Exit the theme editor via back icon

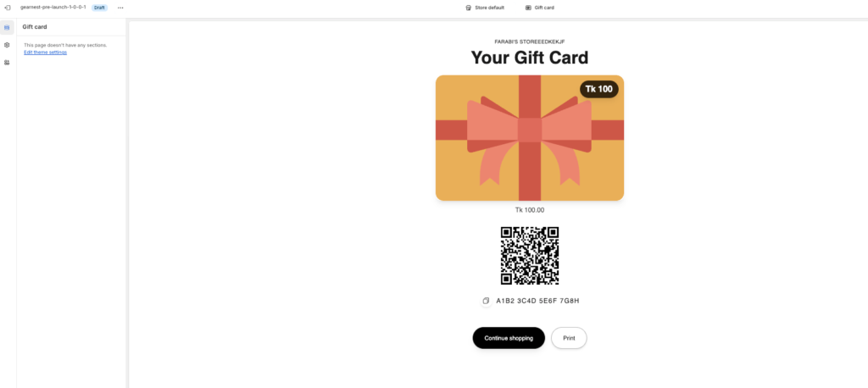pyautogui.click(x=7, y=8)
